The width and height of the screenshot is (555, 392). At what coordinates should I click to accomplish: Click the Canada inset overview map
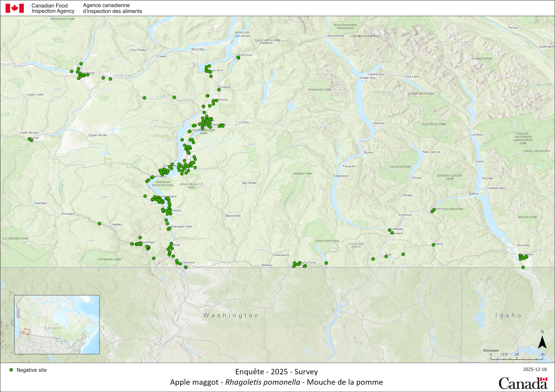click(57, 324)
